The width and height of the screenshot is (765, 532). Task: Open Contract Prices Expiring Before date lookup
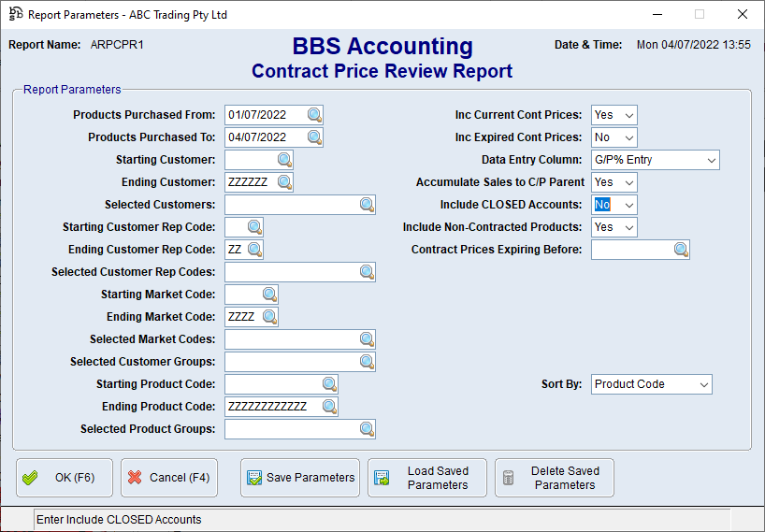(681, 250)
